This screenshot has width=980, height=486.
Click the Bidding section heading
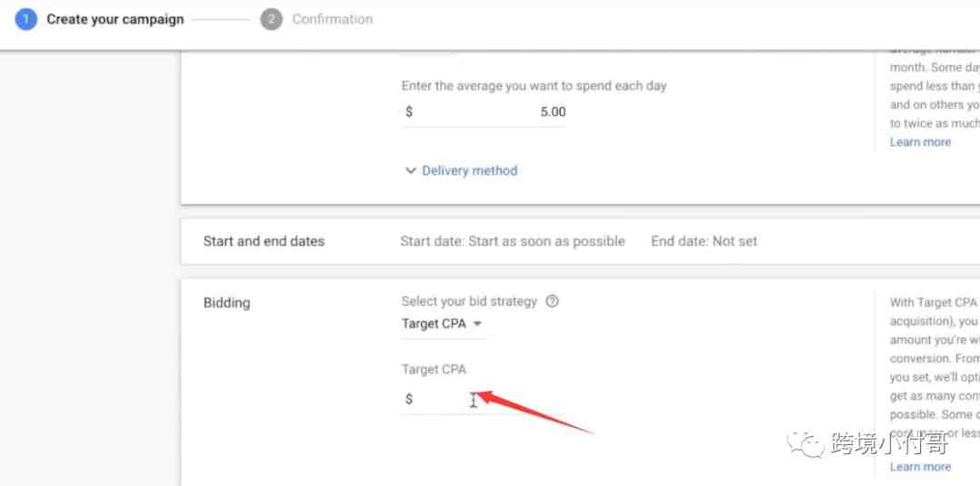tap(226, 303)
